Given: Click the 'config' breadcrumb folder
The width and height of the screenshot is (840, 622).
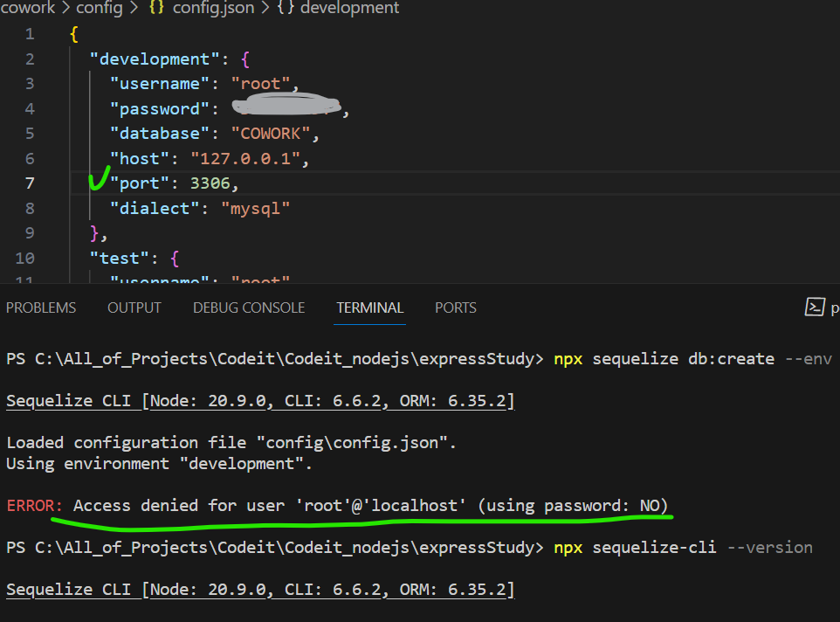Looking at the screenshot, I should [100, 8].
